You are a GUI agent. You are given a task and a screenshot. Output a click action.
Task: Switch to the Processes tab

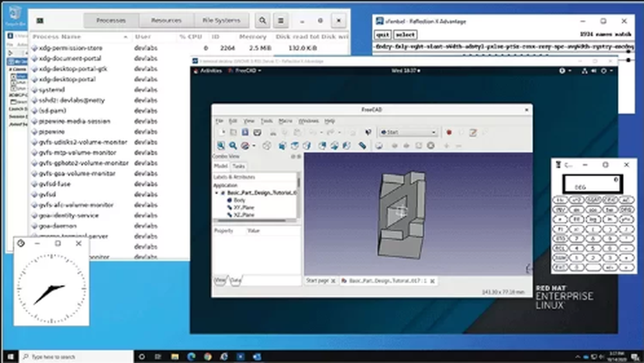tap(111, 20)
